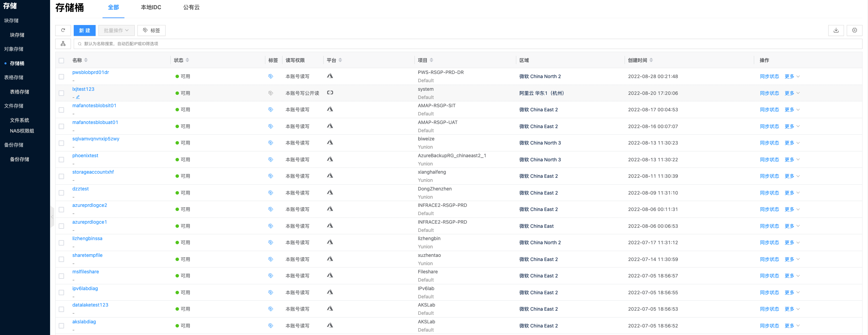Expand 更多 menu for lizhengbinssa

[x=792, y=243]
